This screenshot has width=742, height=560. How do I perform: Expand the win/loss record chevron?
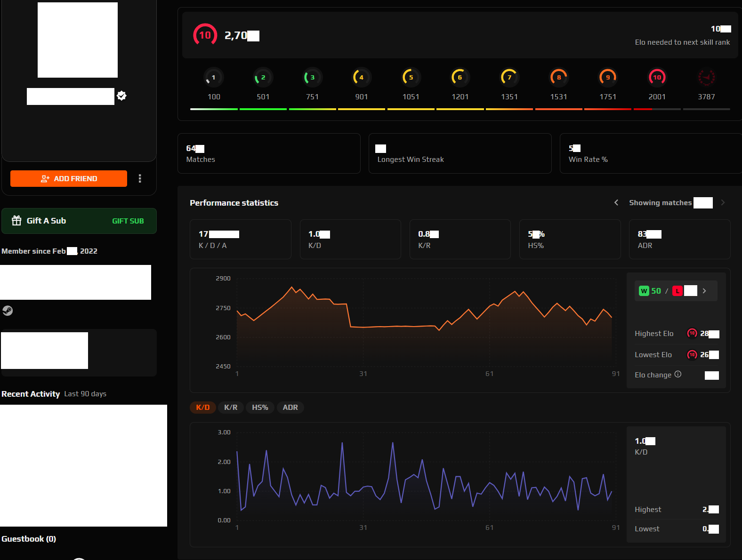(704, 291)
